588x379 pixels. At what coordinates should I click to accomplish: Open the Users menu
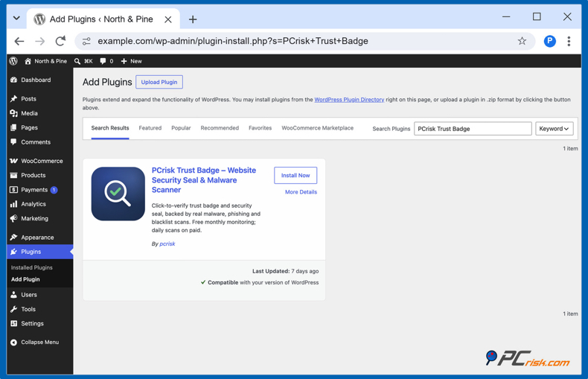[x=39, y=295]
